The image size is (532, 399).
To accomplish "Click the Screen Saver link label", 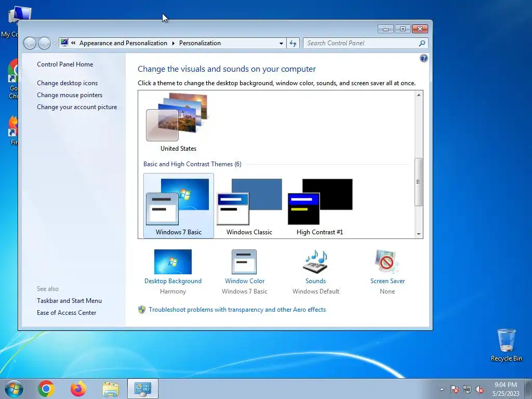I will [x=388, y=281].
